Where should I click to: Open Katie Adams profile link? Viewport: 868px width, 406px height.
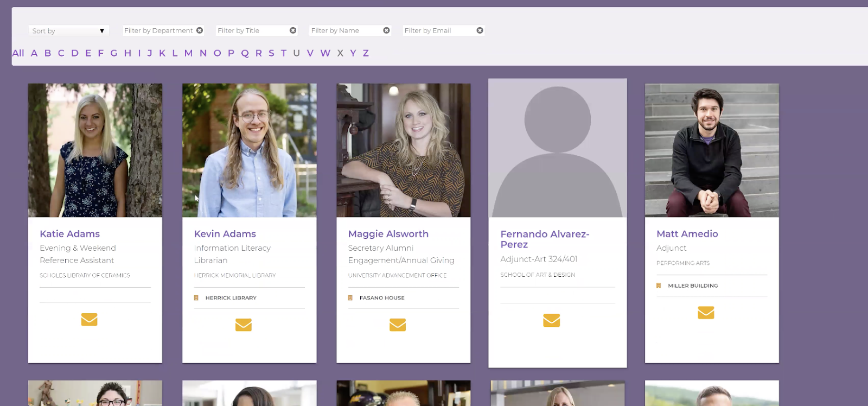click(x=70, y=234)
